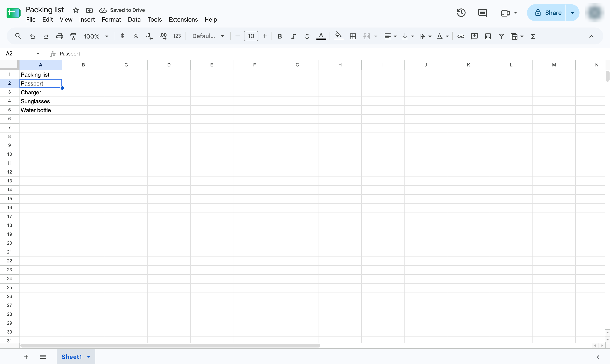Increase decimal places

tap(163, 36)
